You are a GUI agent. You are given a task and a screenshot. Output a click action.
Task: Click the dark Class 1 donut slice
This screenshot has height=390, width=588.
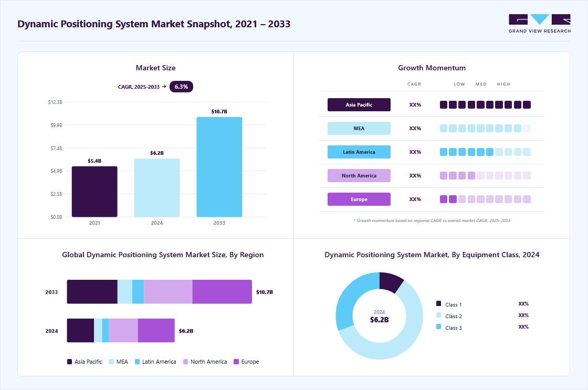click(390, 281)
